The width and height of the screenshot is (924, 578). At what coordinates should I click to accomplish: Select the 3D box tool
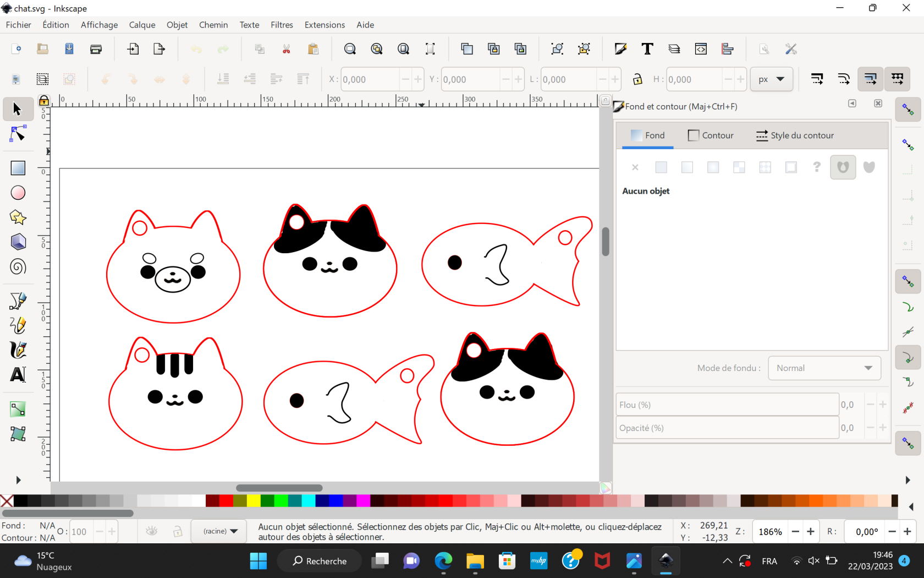[18, 242]
